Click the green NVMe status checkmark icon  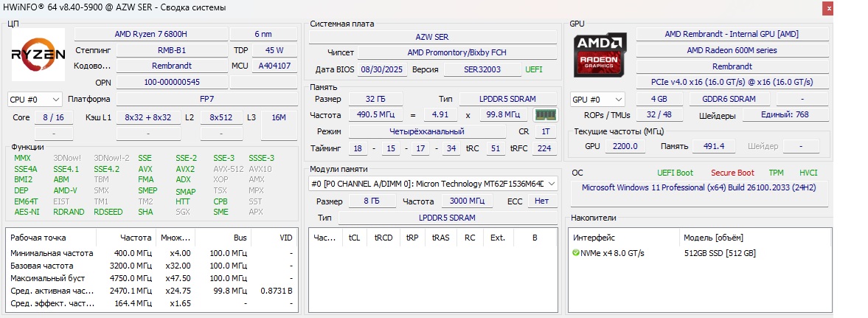pos(576,253)
